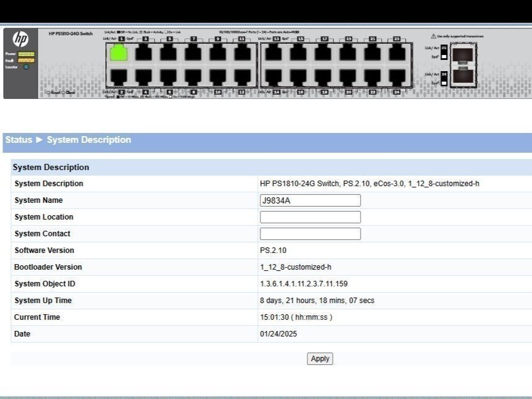This screenshot has width=532, height=399.
Task: Select Ethernet port 3 on the switch
Action: [144, 53]
